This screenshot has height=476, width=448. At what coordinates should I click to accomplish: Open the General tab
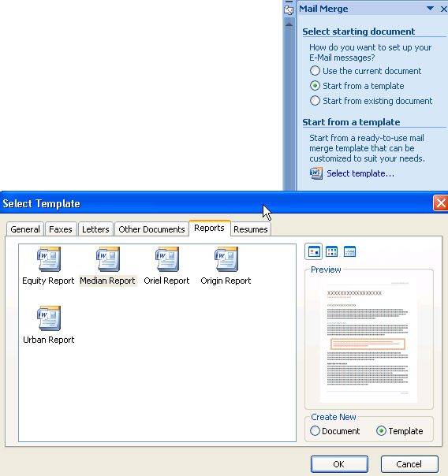click(x=25, y=229)
